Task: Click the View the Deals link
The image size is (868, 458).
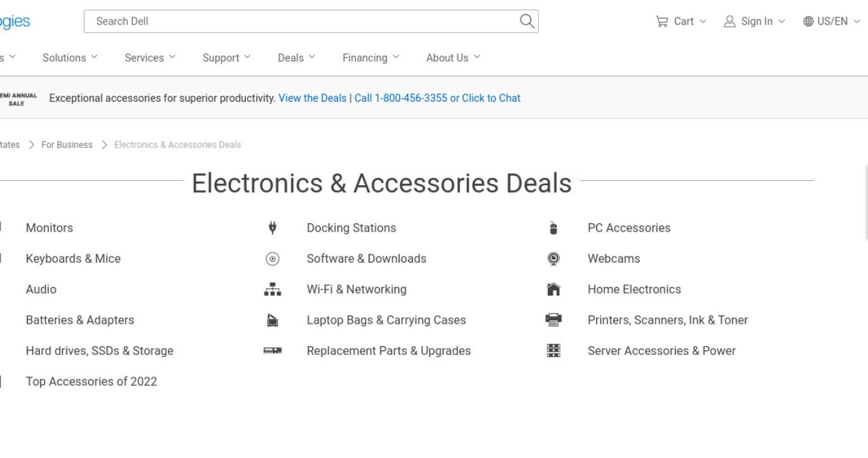Action: pos(313,98)
